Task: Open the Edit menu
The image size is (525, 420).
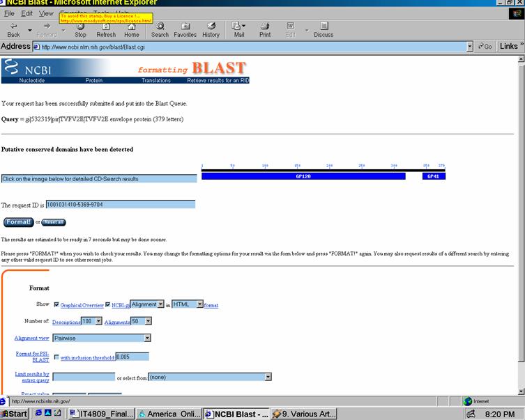Action: [26, 13]
